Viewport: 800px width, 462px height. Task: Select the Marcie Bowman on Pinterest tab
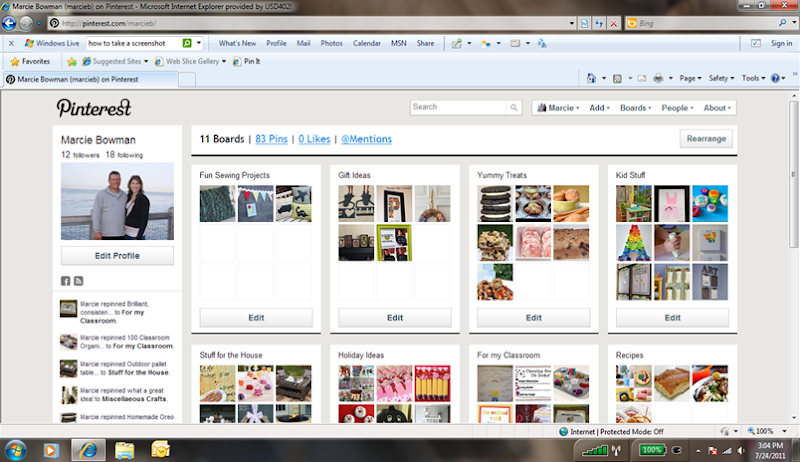tap(90, 80)
